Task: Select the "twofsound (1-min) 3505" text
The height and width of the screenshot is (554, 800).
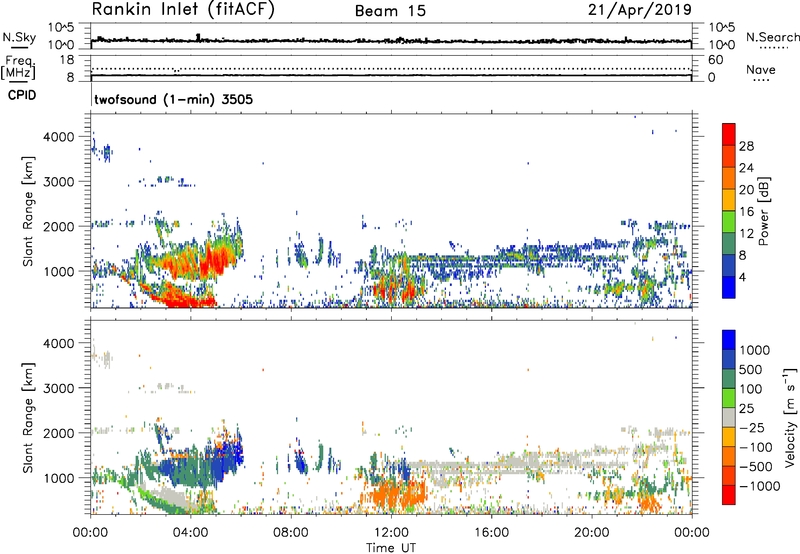Action: [x=173, y=99]
